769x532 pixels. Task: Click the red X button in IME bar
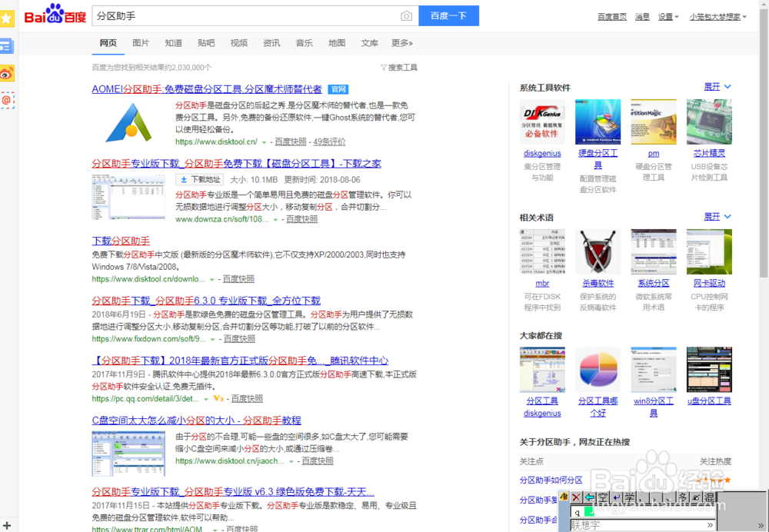pos(576,497)
